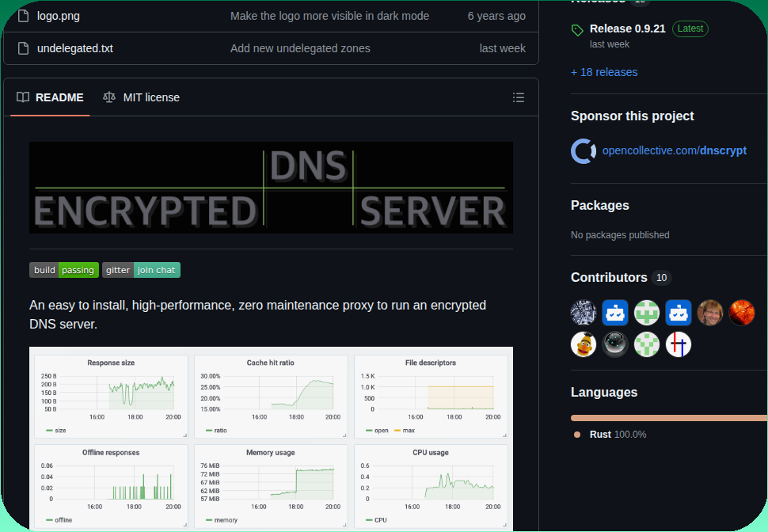Open first contributor avatar with gray pattern
The width and height of the screenshot is (768, 532).
click(584, 313)
